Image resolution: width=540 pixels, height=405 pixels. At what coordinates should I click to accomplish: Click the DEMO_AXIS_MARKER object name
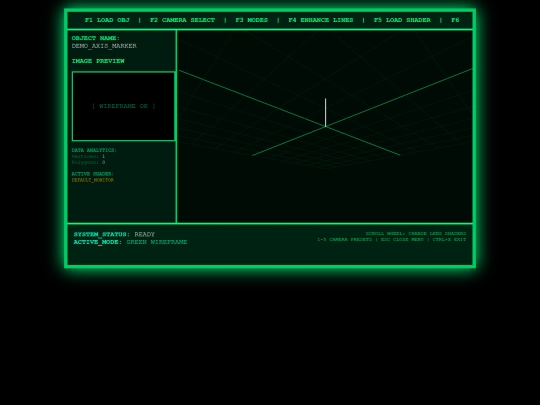(x=104, y=46)
